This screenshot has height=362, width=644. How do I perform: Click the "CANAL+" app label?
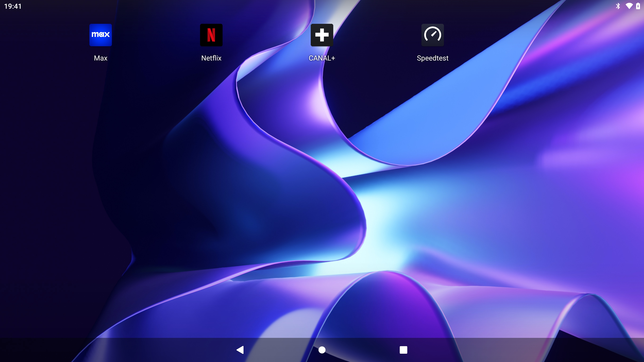322,58
